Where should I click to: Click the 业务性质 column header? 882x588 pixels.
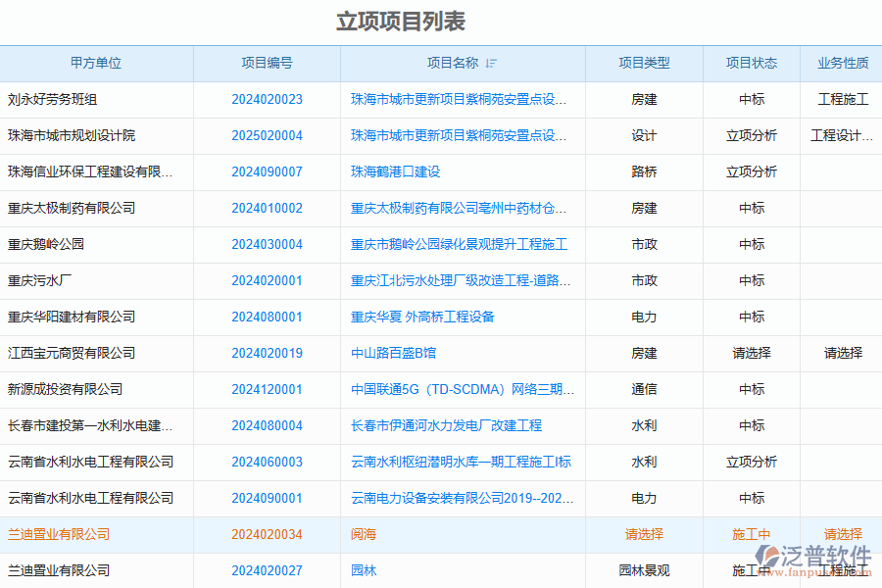click(843, 64)
